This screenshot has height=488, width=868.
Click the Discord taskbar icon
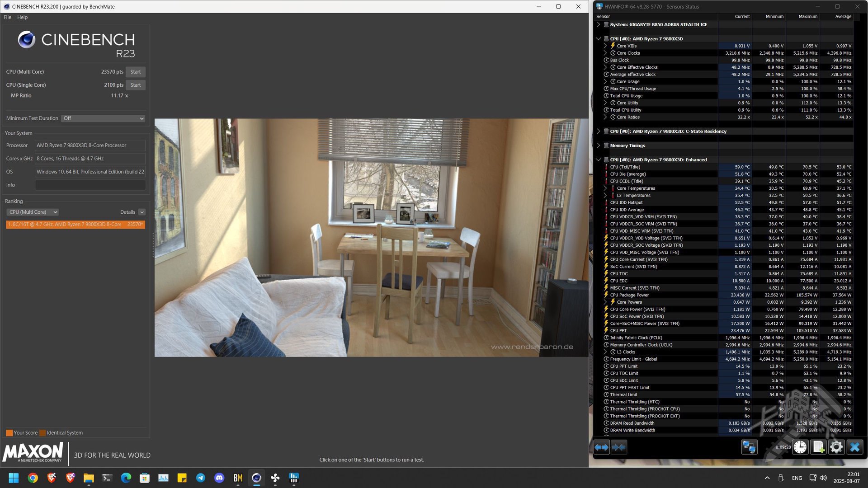(x=219, y=478)
